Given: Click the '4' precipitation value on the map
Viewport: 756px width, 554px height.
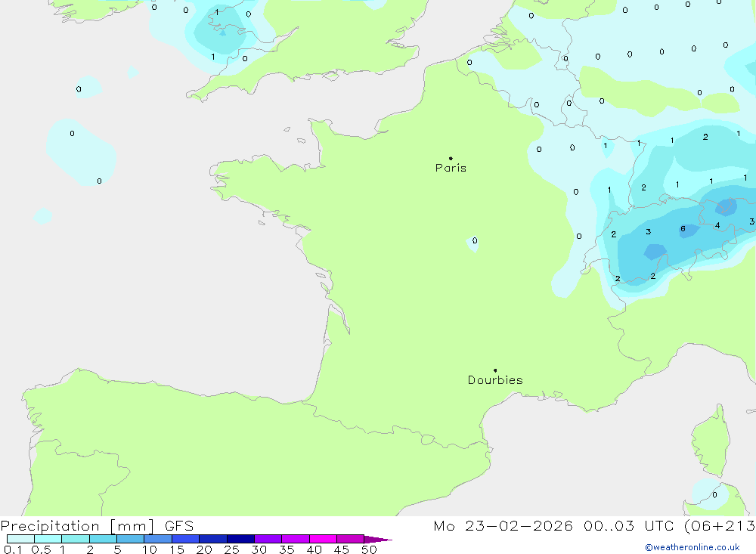Looking at the screenshot, I should (717, 225).
